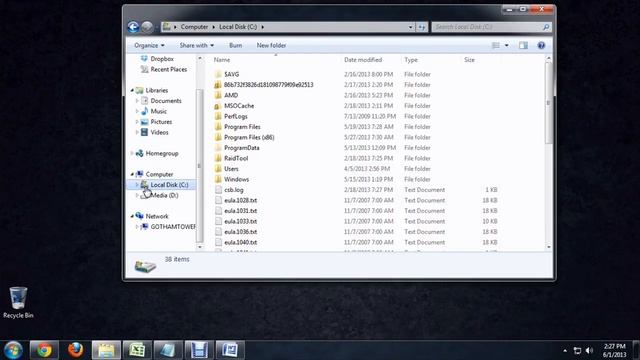Screen dimensions: 640x360
Task: Open the address bar history dropdown
Action: pos(411,27)
